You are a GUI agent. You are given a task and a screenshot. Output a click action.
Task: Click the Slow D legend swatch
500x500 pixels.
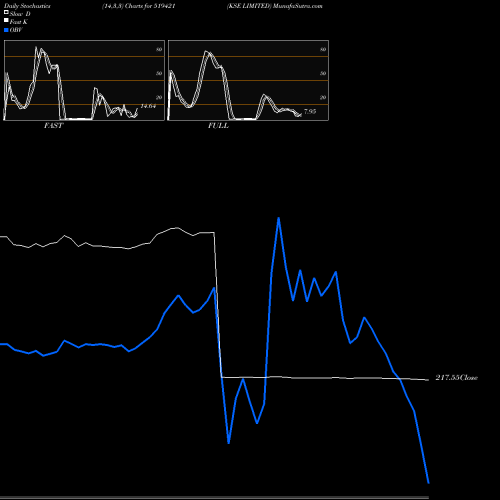[x=6, y=12]
